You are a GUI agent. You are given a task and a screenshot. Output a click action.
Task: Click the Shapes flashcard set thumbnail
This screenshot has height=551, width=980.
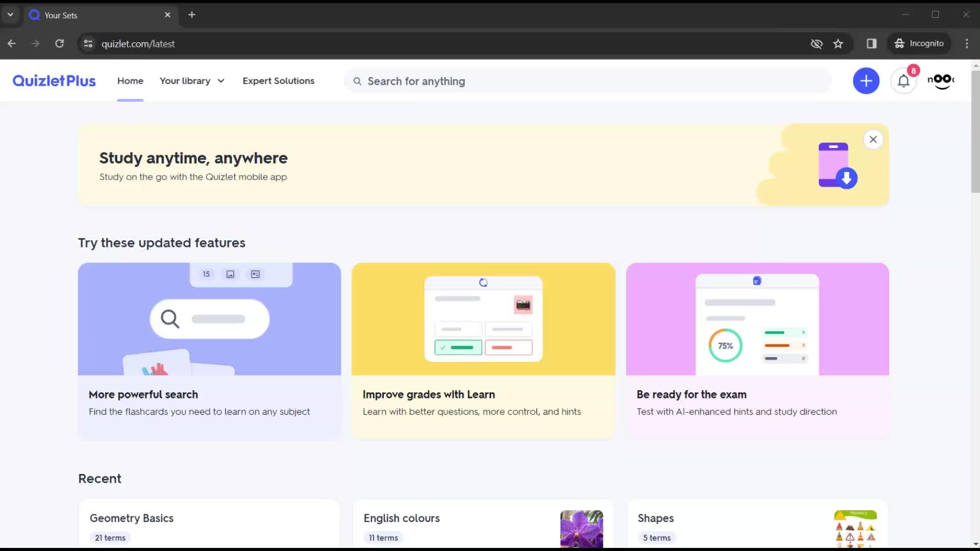click(x=854, y=525)
